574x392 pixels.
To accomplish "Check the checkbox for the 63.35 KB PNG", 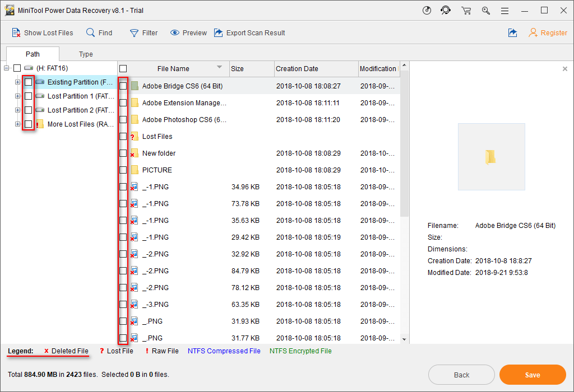I will pos(123,305).
